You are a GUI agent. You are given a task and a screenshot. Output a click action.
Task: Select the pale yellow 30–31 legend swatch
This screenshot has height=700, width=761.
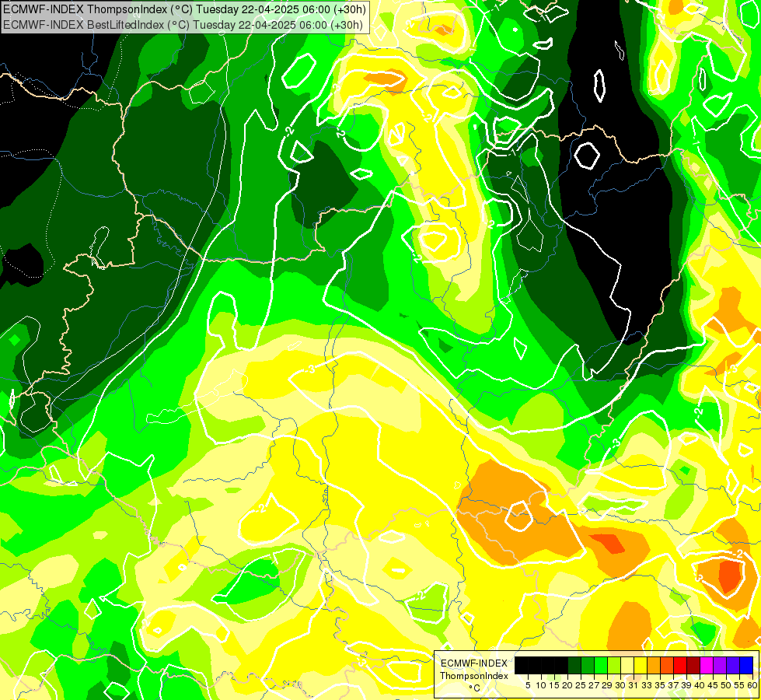tap(627, 665)
